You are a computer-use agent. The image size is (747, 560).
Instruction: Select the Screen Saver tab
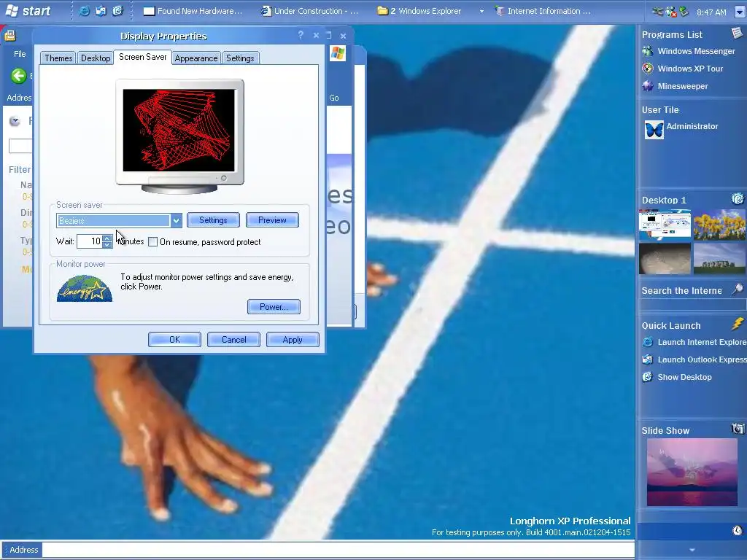tap(142, 57)
